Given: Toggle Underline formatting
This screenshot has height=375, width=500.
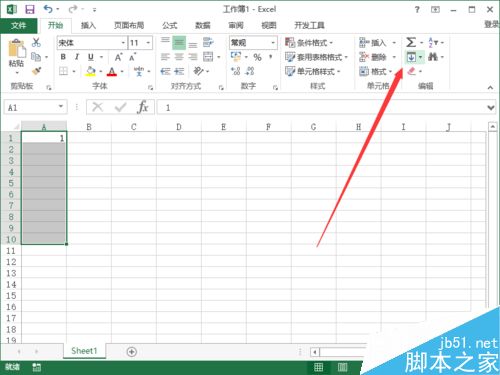Looking at the screenshot, I should coord(91,57).
